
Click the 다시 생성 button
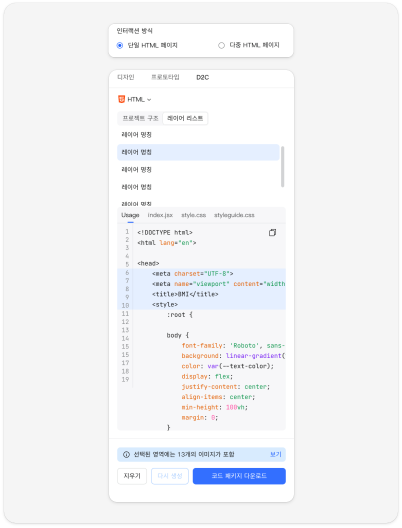pyautogui.click(x=170, y=476)
